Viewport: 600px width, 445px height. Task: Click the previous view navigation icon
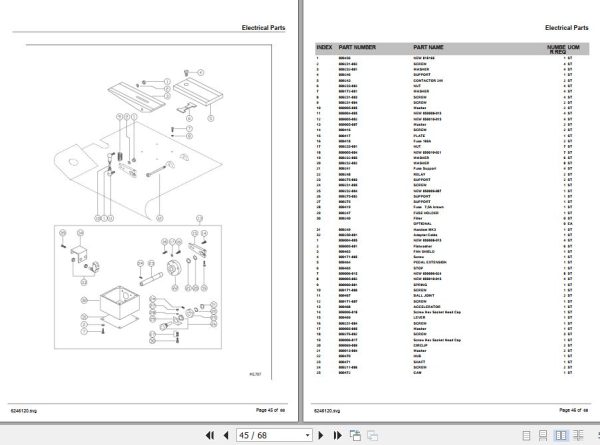[x=355, y=435]
